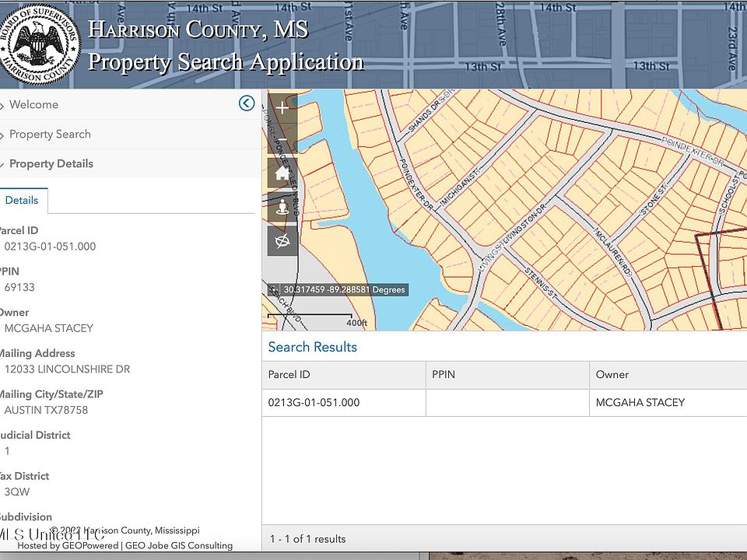Select the Details tab
The height and width of the screenshot is (560, 747).
click(x=22, y=200)
